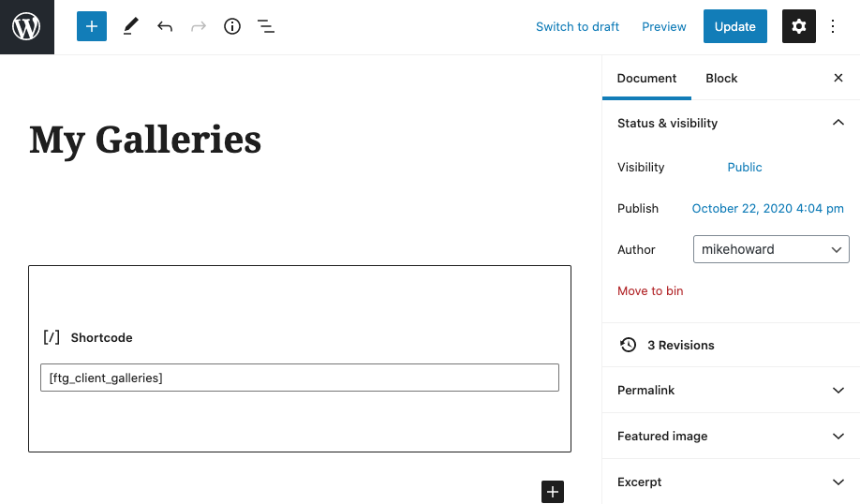Click the Switch to draft link

pyautogui.click(x=577, y=26)
